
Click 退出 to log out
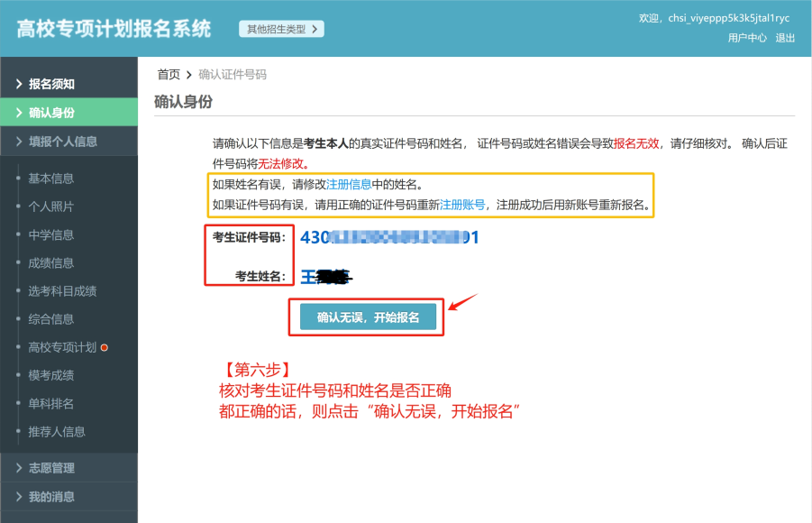click(785, 38)
